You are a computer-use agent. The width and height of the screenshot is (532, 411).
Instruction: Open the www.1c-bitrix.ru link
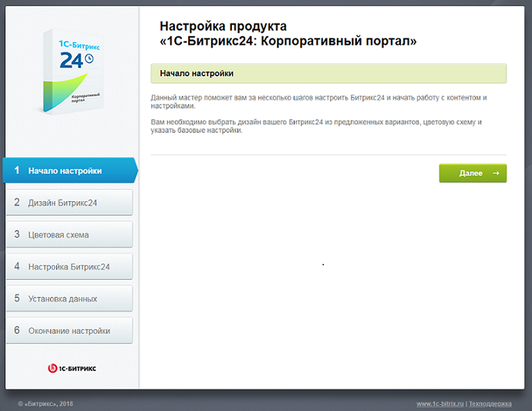439,403
